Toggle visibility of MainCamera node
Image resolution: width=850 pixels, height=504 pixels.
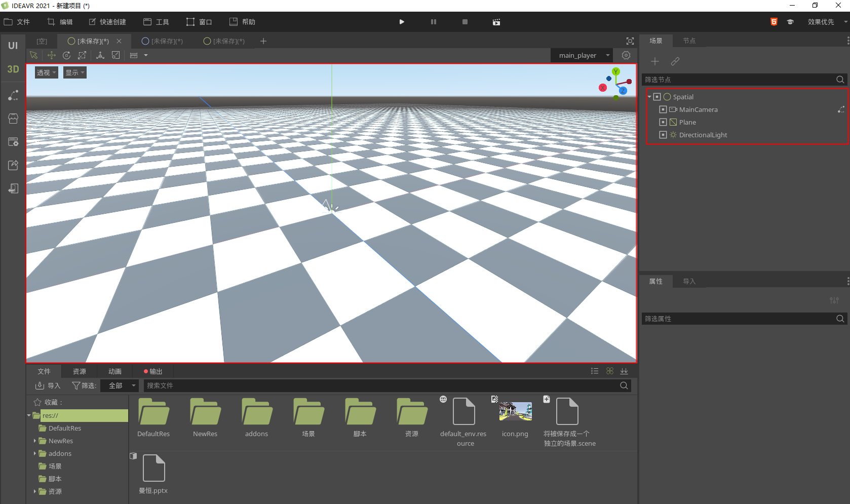coord(663,109)
